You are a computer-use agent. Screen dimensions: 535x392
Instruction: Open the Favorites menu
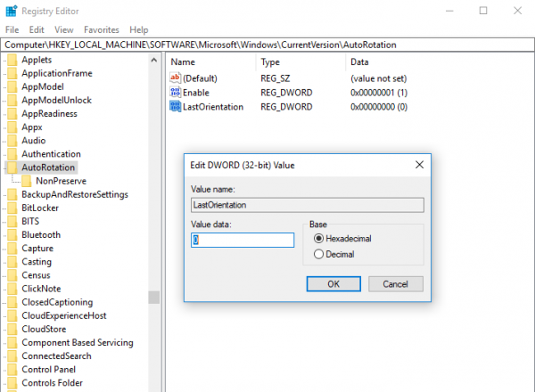click(102, 30)
